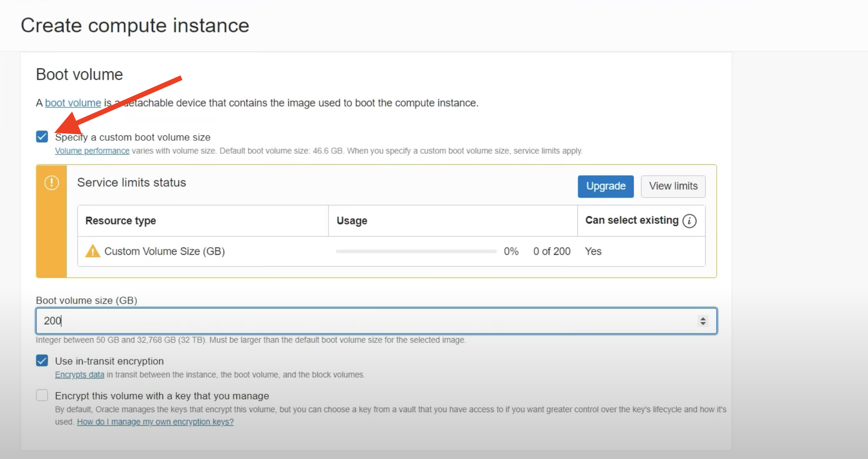Open the Encrypts data link
Screen dimensions: 868x459
(79, 374)
